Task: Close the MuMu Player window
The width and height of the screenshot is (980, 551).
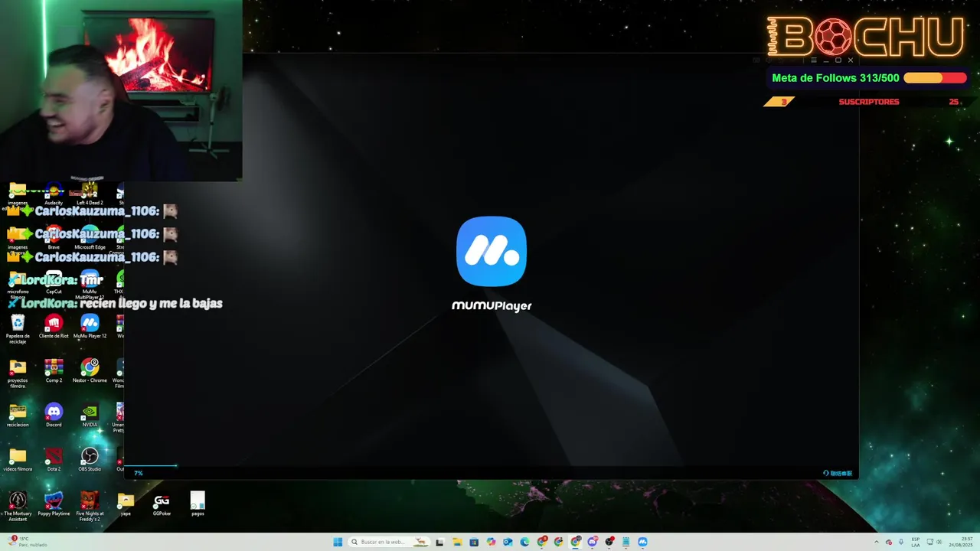Action: point(851,60)
